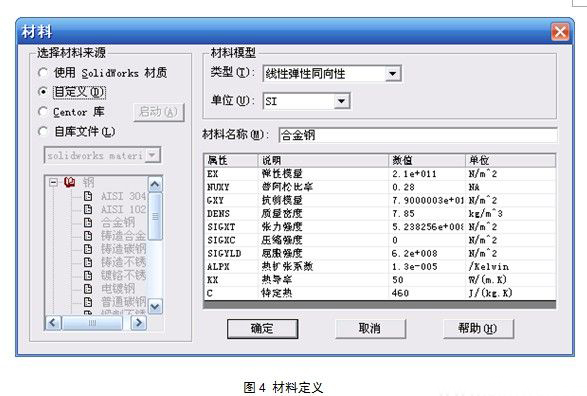Click the 单位 column header
Screen dimensions: 587x396
[510, 160]
